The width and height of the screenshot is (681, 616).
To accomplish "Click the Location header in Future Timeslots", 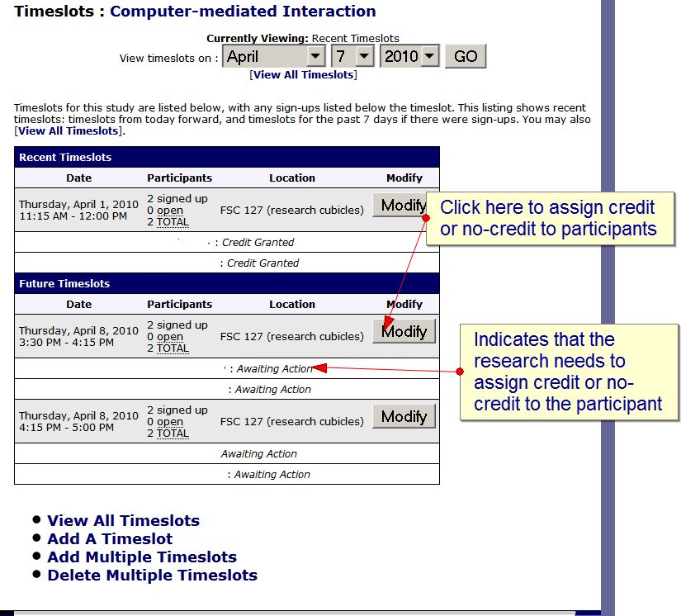I will pos(292,305).
